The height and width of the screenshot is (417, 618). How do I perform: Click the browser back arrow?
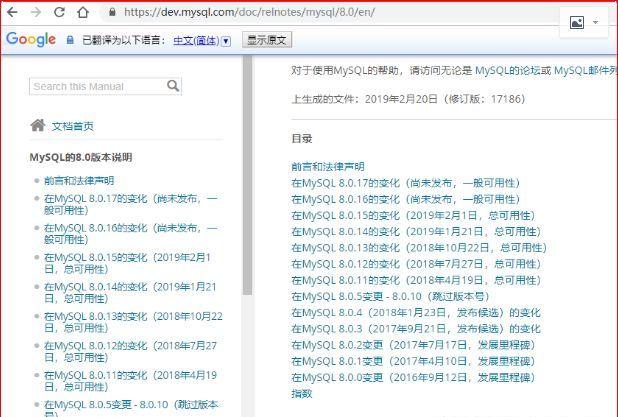(12, 12)
